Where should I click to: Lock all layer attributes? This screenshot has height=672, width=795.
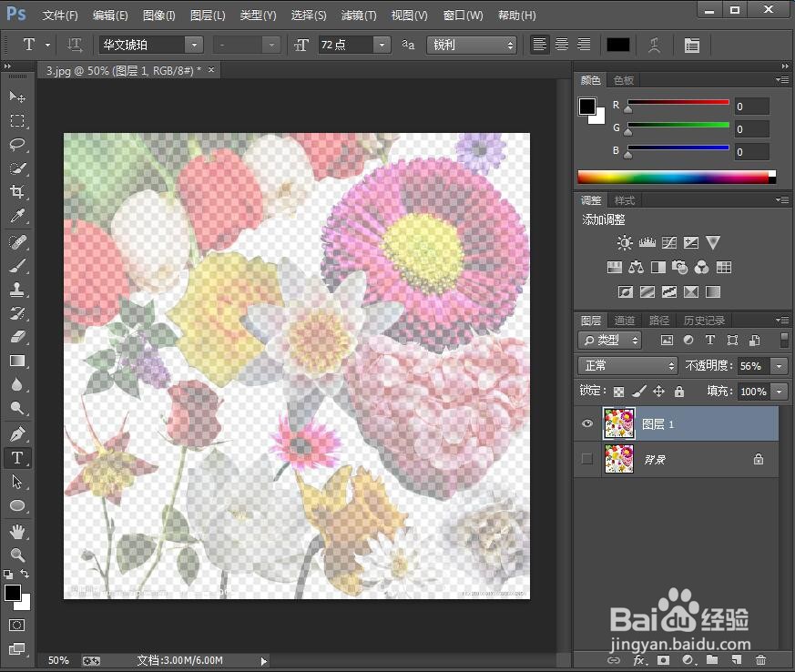[679, 392]
